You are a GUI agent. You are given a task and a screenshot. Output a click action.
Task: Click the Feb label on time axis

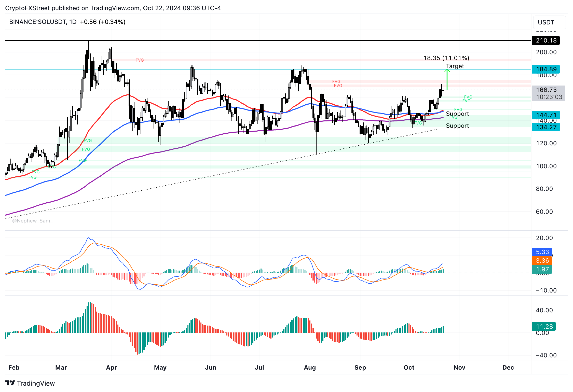tap(14, 368)
